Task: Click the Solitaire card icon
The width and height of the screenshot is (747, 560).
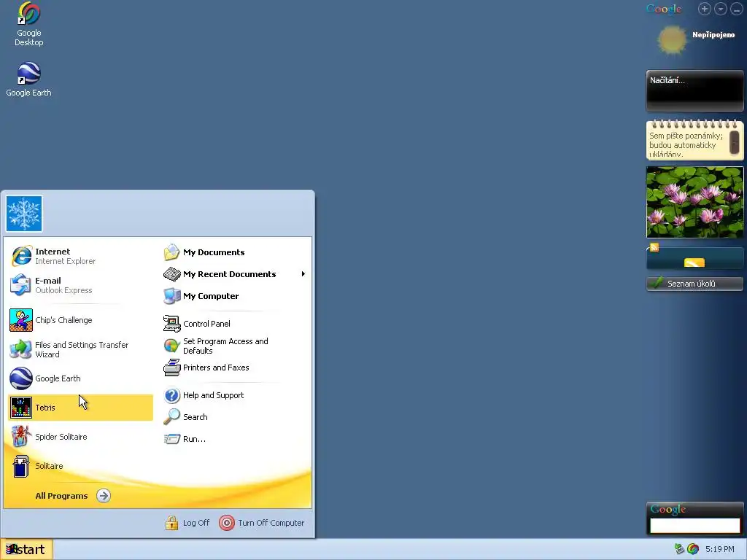Action: (x=21, y=466)
